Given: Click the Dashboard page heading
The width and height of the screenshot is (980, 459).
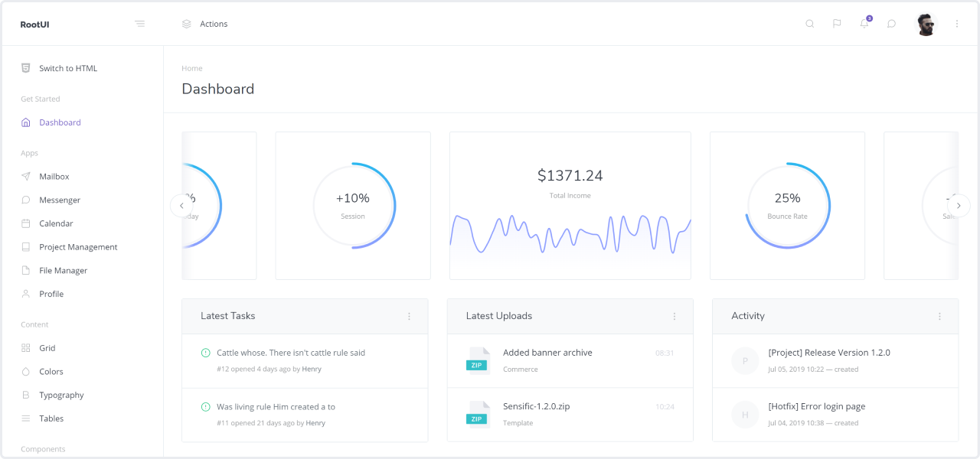Looking at the screenshot, I should [x=218, y=89].
